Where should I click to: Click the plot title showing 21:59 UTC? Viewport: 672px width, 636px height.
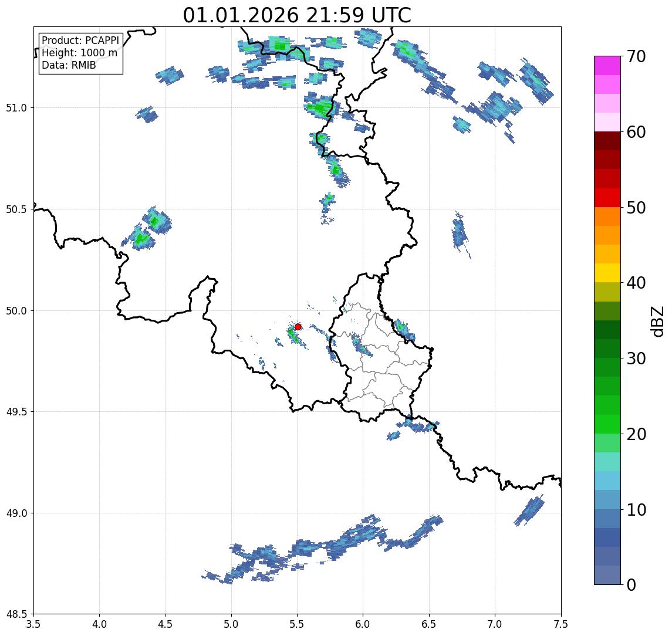click(x=297, y=15)
